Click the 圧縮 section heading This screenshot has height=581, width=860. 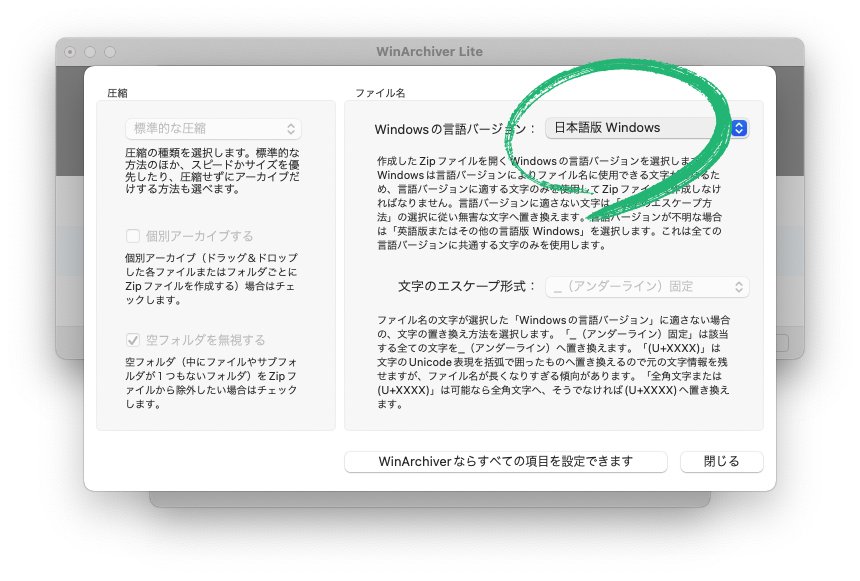[x=117, y=93]
